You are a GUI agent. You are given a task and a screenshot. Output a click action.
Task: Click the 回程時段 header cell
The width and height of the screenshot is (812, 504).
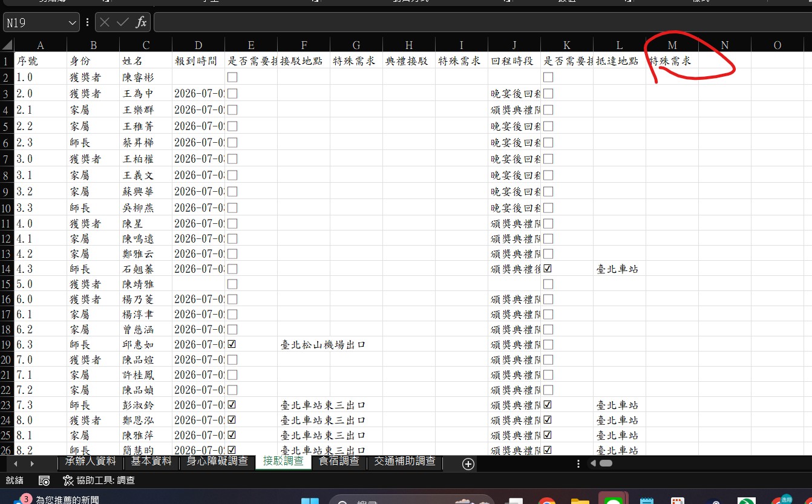[x=514, y=61]
